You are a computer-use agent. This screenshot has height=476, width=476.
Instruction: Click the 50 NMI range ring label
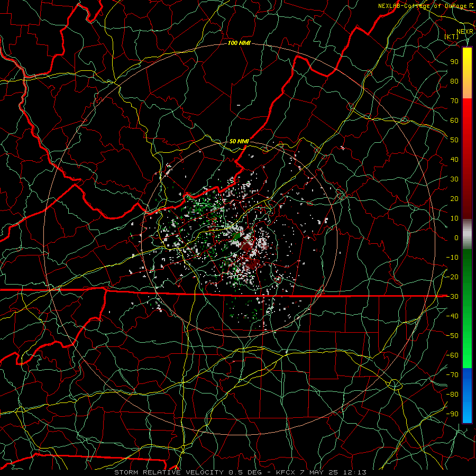coord(239,141)
